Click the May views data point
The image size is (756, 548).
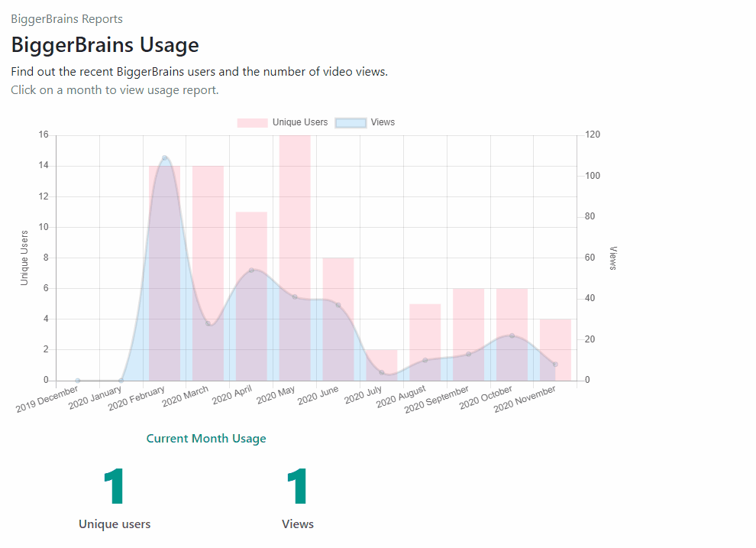[295, 297]
